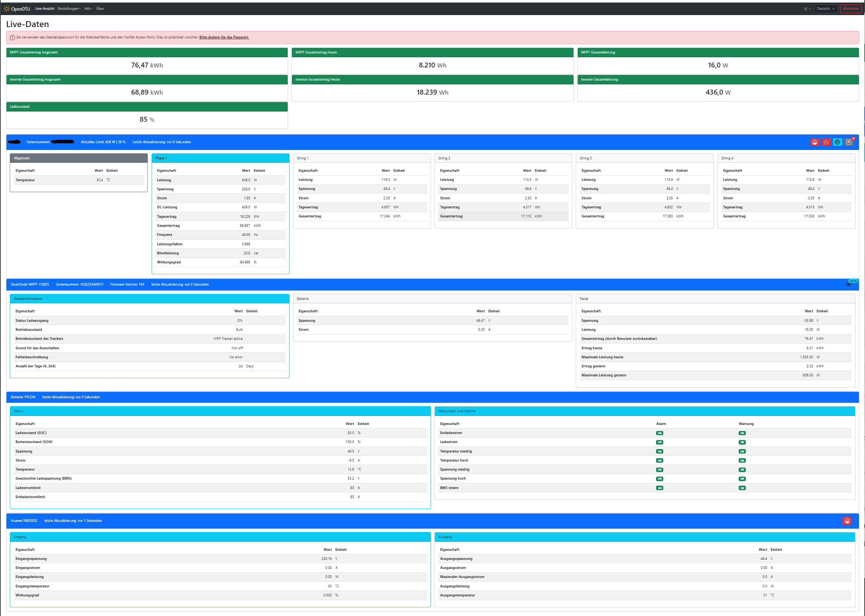The height and width of the screenshot is (616, 865).
Task: Expand the Info menu
Action: 88,9
